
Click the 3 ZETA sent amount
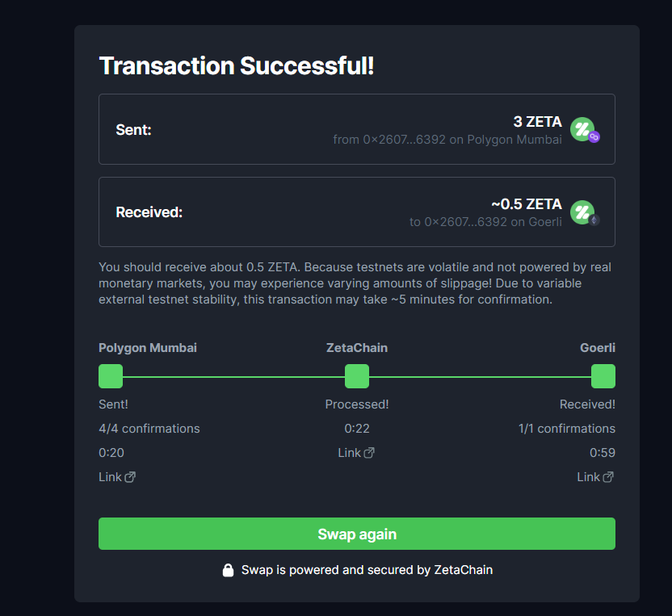(537, 122)
